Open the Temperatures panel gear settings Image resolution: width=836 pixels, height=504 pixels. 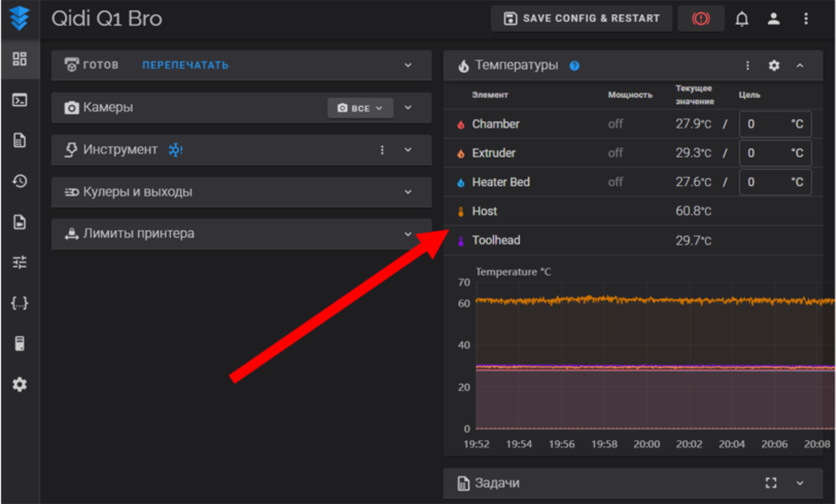[x=774, y=65]
